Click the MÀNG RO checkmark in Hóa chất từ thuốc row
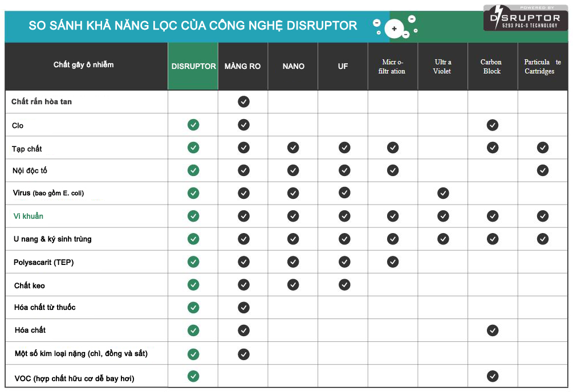Screen dimensions: 573x392 [x=244, y=307]
